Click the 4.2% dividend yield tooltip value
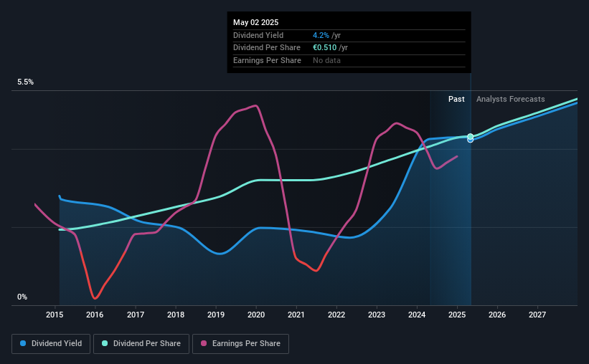This screenshot has height=364, width=589. [321, 35]
